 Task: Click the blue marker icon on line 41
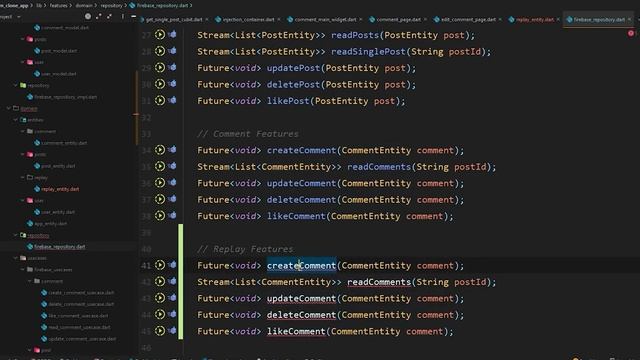pyautogui.click(x=172, y=264)
